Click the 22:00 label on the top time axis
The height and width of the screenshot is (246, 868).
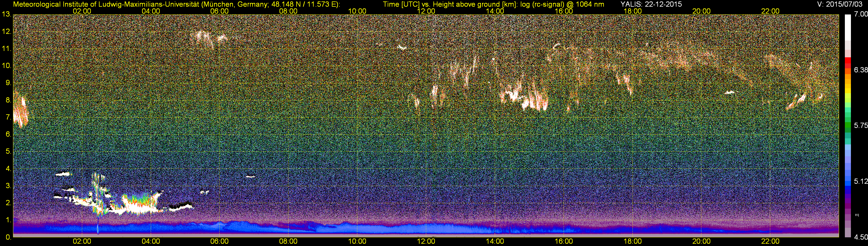tap(770, 11)
